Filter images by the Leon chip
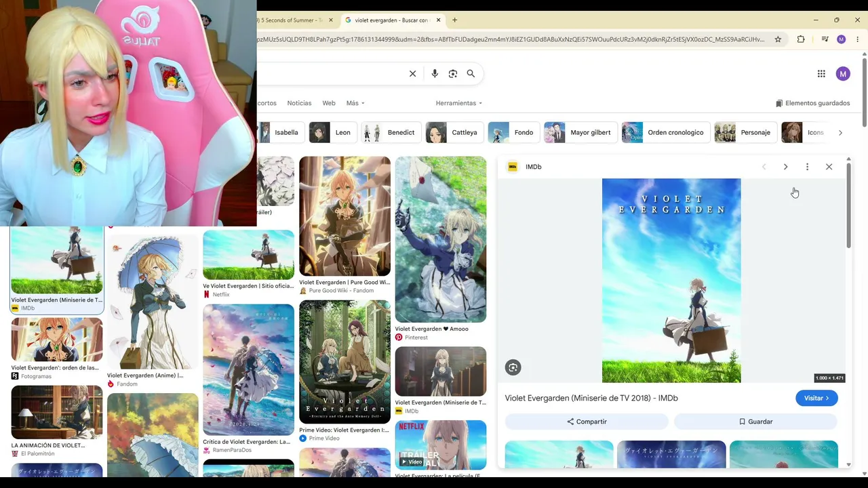The height and width of the screenshot is (488, 868). (332, 133)
